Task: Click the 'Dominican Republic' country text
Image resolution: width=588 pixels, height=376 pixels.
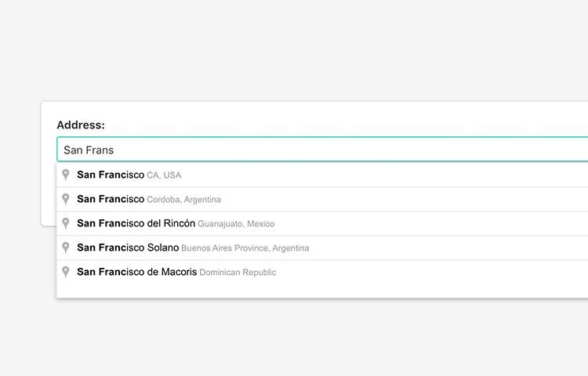Action: pos(238,273)
